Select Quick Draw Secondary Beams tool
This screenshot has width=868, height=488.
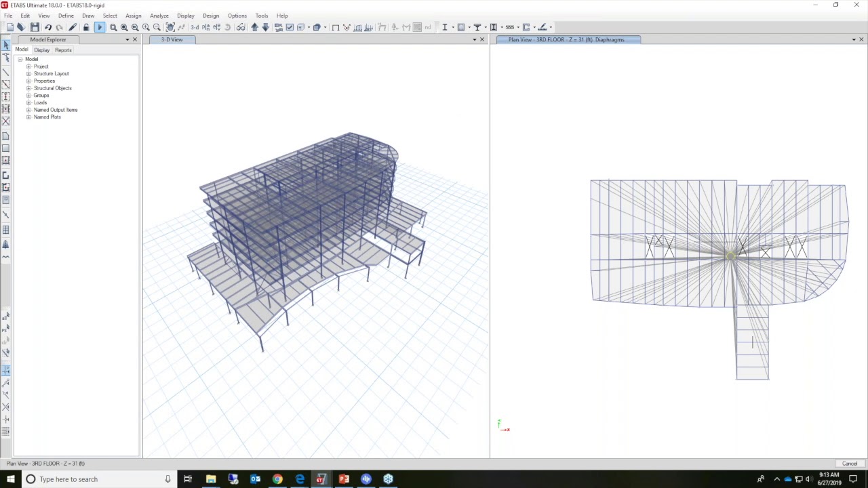[6, 108]
